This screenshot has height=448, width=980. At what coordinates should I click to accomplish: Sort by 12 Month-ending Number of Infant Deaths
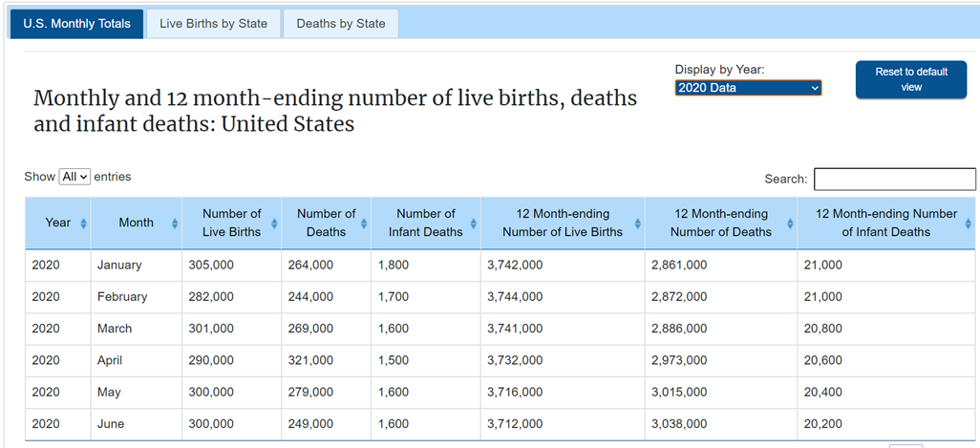pos(969,224)
